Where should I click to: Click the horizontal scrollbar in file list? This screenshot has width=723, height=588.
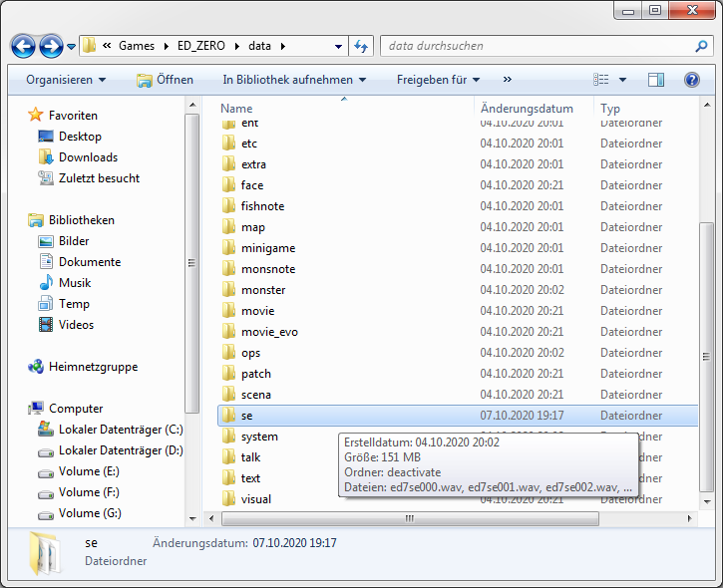(407, 519)
